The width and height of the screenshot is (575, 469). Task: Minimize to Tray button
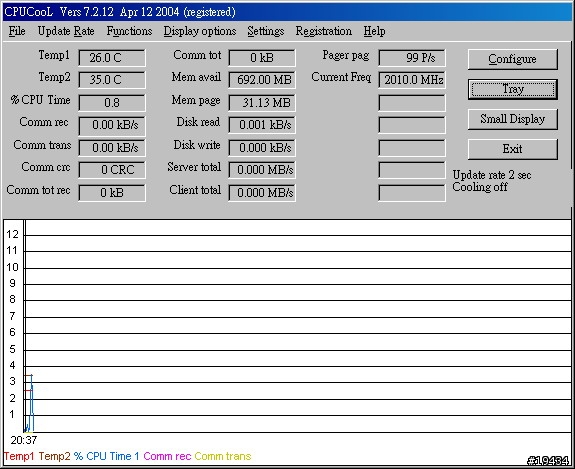(513, 89)
